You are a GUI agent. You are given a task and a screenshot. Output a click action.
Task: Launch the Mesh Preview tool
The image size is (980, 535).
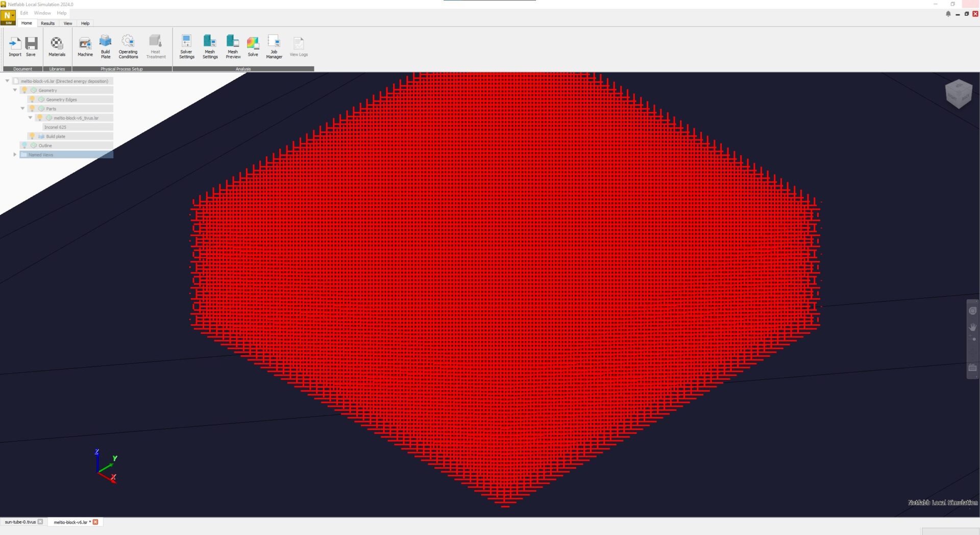pos(233,45)
